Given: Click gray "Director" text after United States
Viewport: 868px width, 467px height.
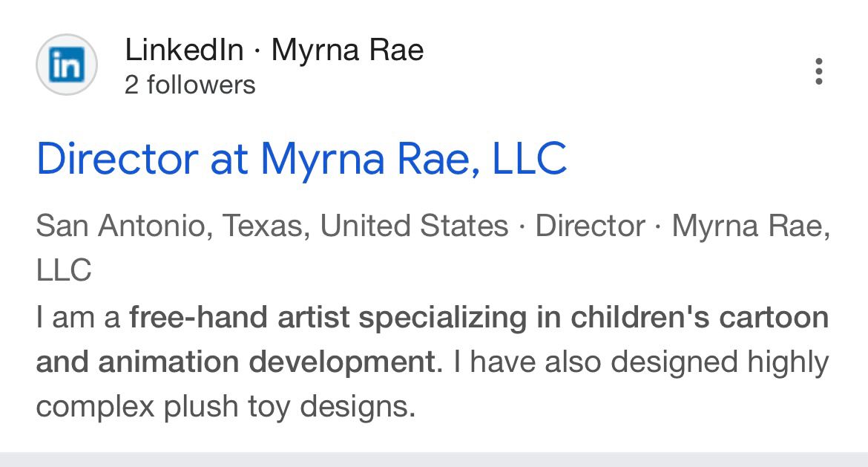Looking at the screenshot, I should pyautogui.click(x=590, y=226).
